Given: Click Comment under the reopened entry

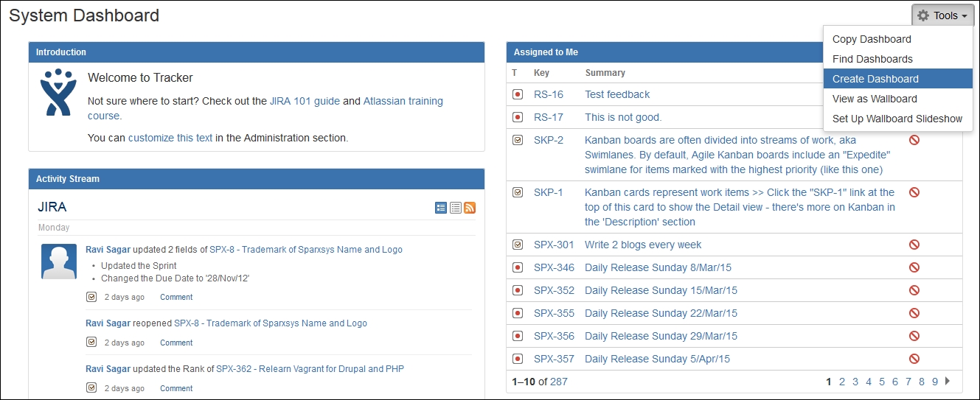Looking at the screenshot, I should (176, 343).
